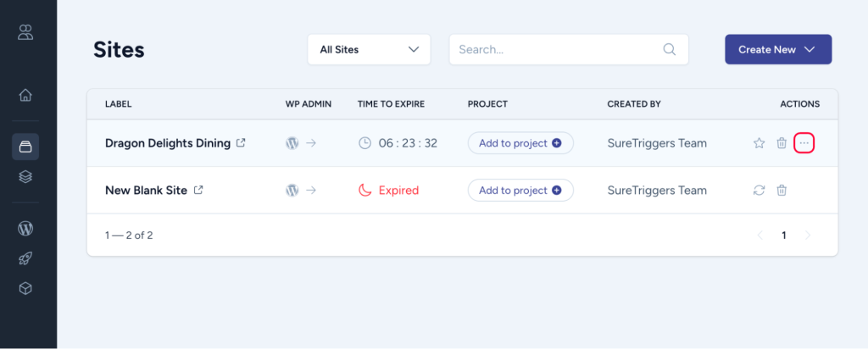Open more actions menu for Dragon Delights Dining

point(804,143)
